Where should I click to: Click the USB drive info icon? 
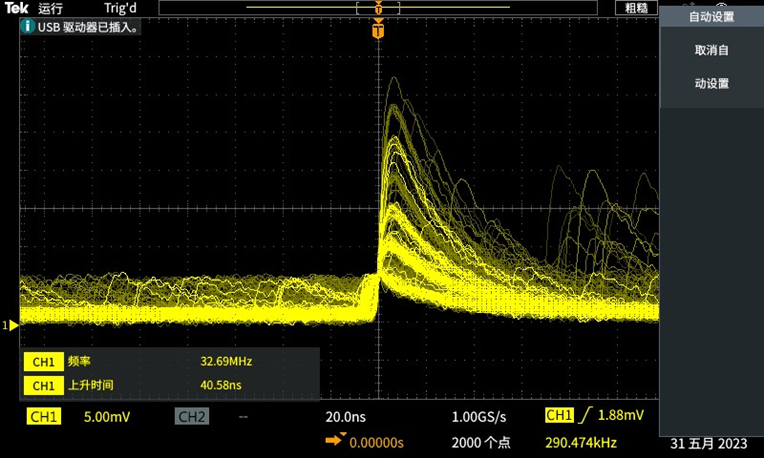28,28
